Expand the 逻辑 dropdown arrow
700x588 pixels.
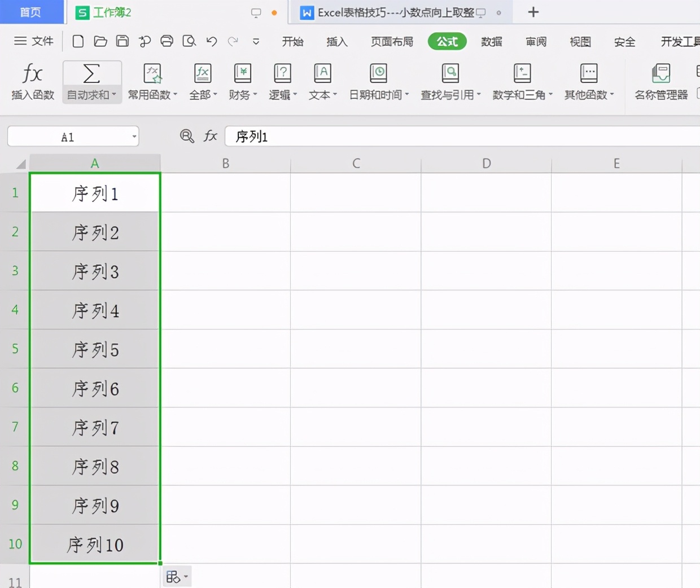295,95
